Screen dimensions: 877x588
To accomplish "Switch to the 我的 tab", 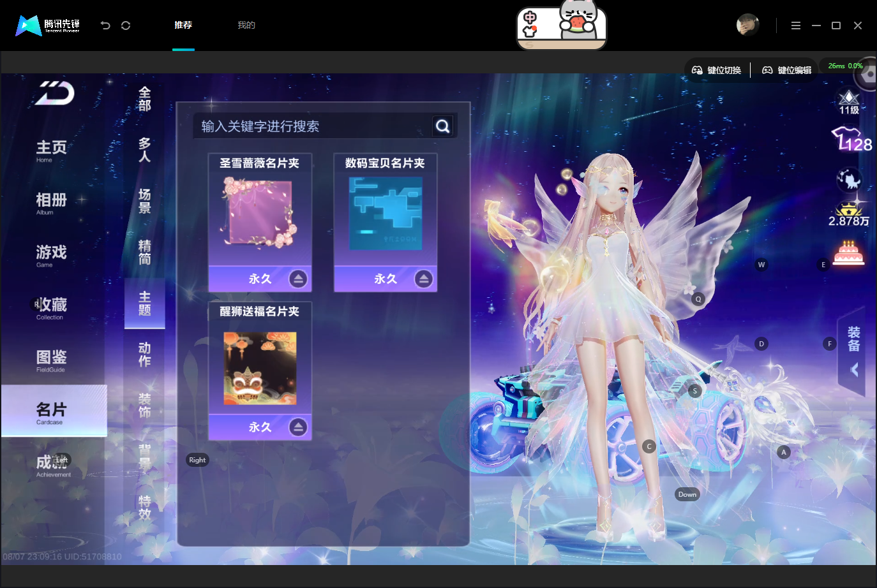I will pos(246,25).
